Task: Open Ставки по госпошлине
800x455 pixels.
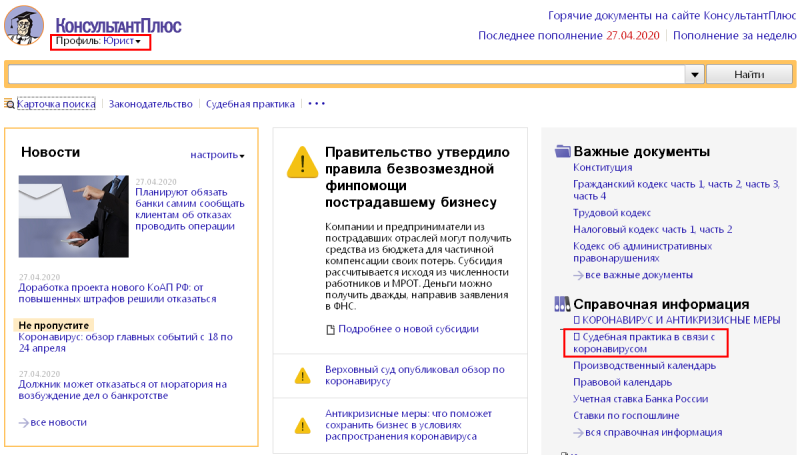Action: [626, 415]
